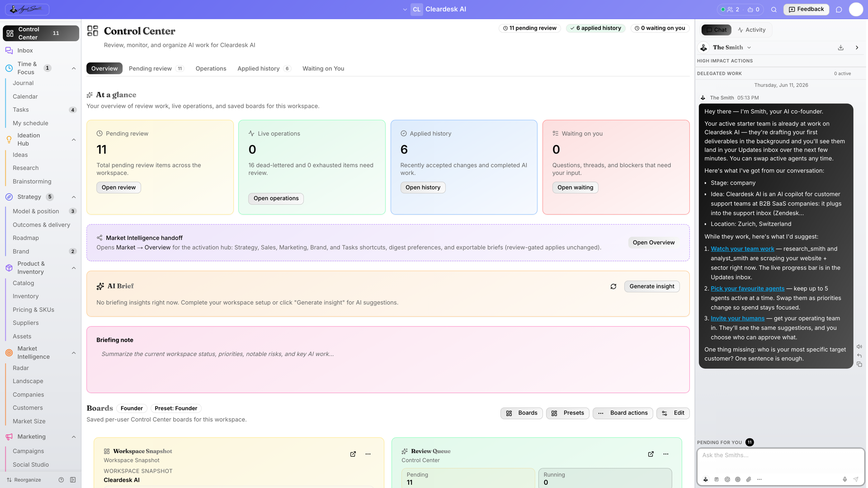The width and height of the screenshot is (868, 488).
Task: Copy the Smith message with copy icon
Action: [x=859, y=365]
